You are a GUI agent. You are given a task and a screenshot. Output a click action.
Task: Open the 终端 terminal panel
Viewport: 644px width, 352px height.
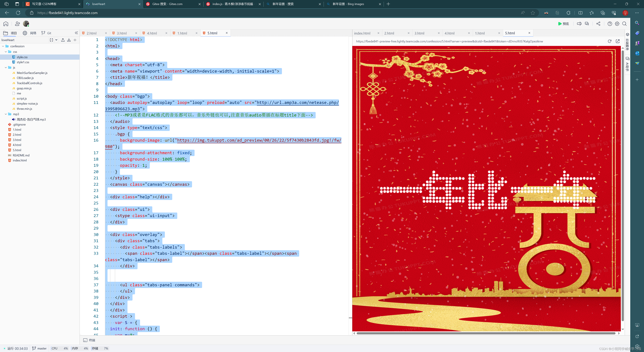tap(89, 340)
